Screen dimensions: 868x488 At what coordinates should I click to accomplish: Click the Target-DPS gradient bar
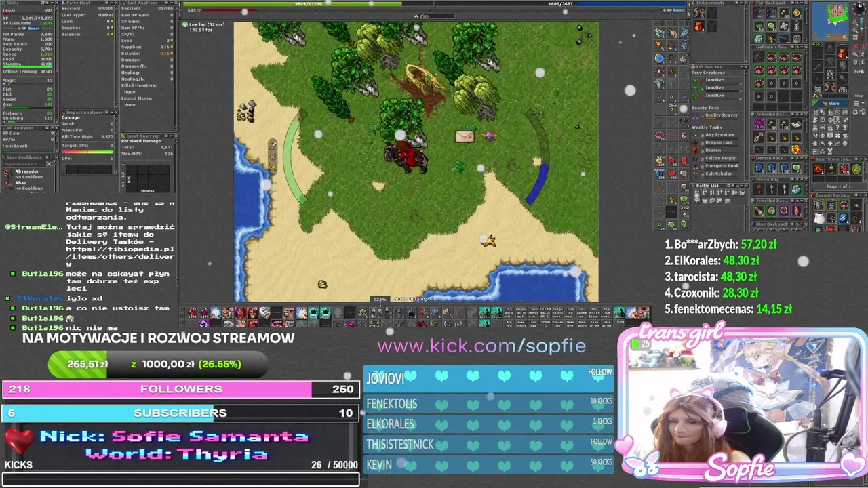[87, 152]
